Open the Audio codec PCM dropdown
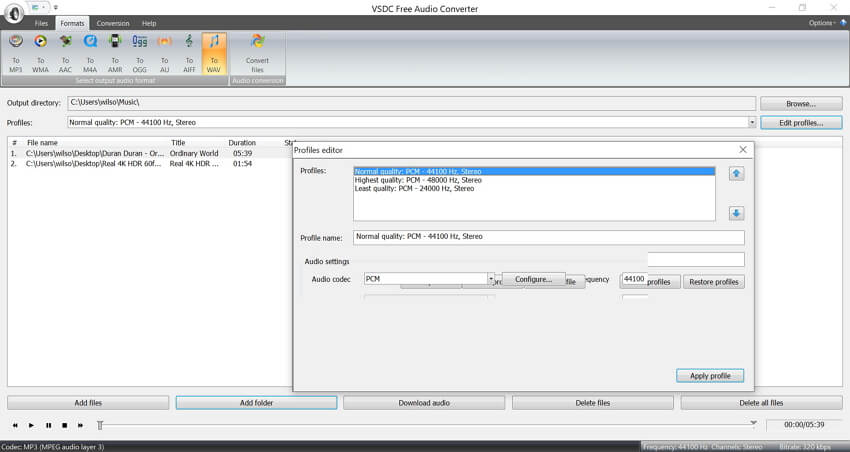The width and height of the screenshot is (850, 452). tap(491, 279)
